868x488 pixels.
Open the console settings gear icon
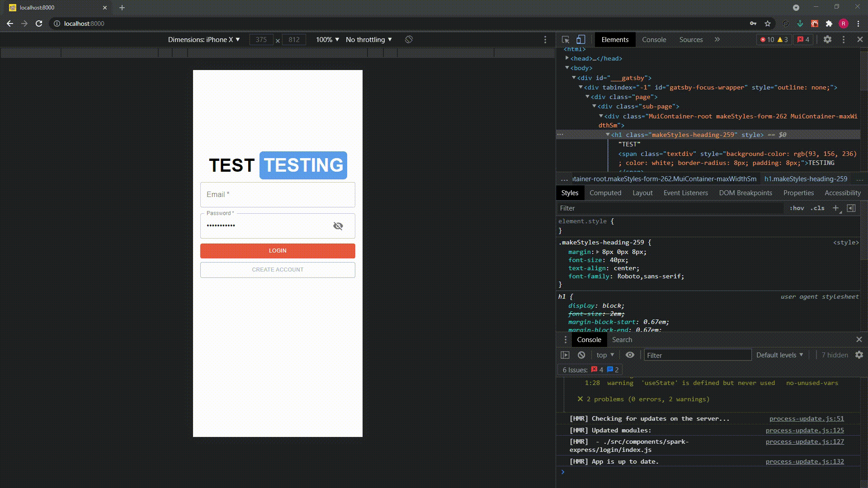tap(859, 355)
